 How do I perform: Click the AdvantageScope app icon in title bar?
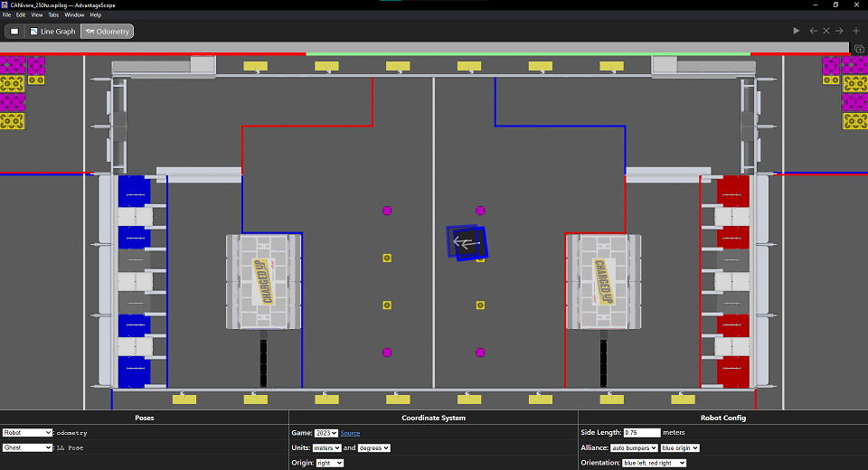[x=5, y=5]
